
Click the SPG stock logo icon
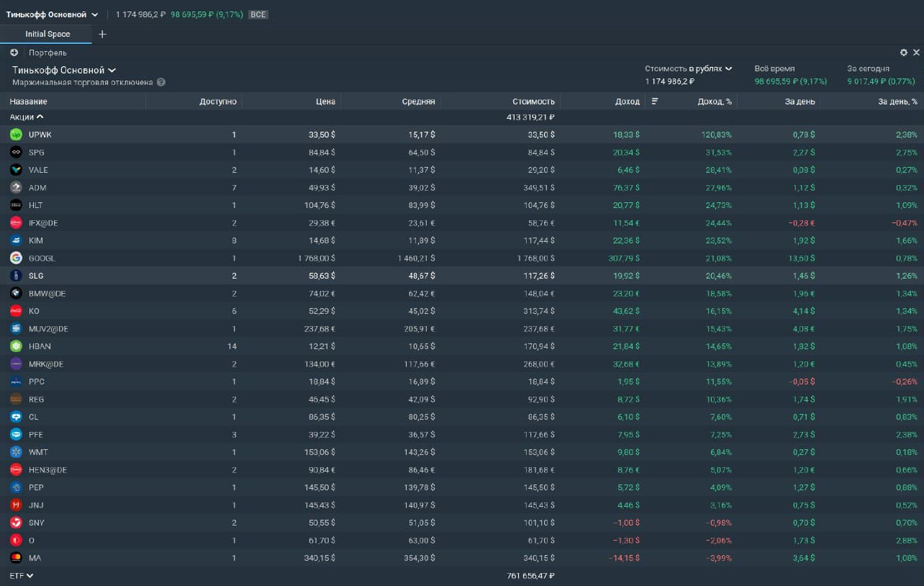16,152
